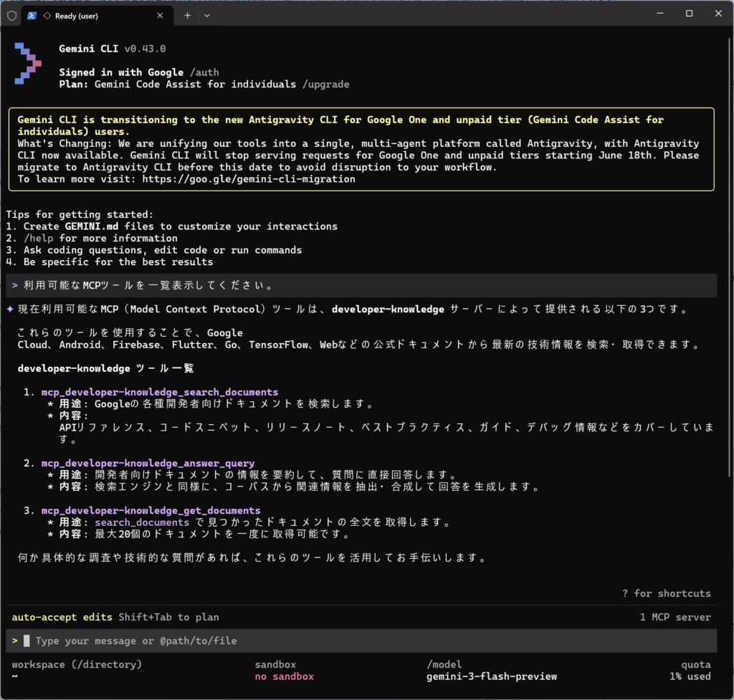Viewport: 734px width, 700px height.
Task: Click the workspace (/directory) label
Action: click(x=77, y=664)
